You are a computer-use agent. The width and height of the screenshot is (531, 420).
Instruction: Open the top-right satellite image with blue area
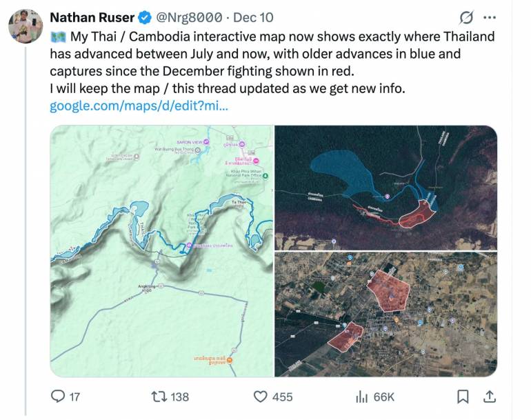tap(385, 187)
